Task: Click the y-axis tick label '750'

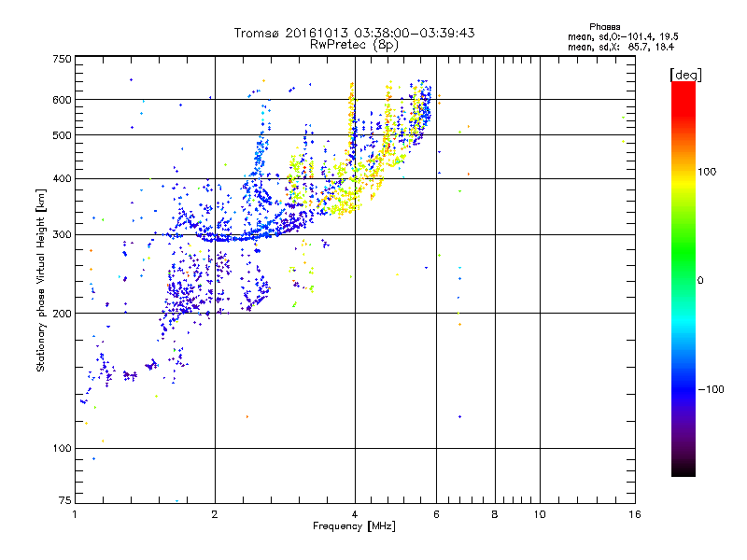Action: (62, 59)
